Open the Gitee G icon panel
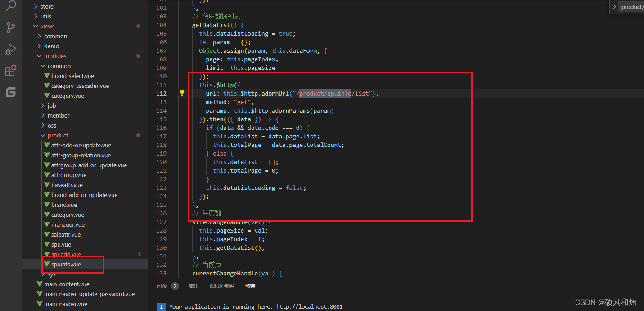Screen dimensions: 644x311 coord(10,93)
